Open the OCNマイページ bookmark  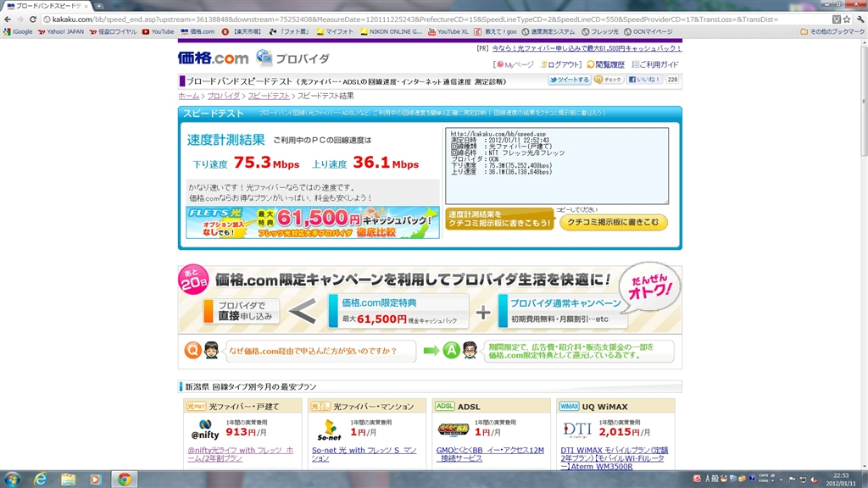648,31
